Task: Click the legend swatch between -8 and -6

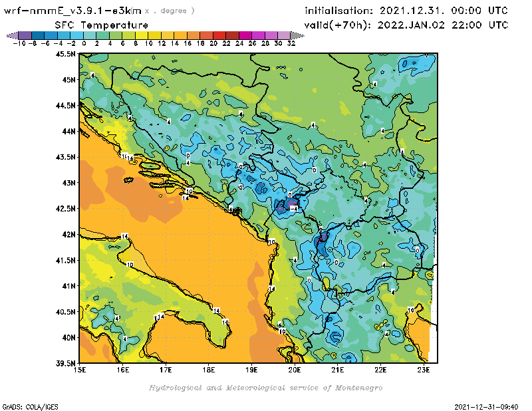Action: click(x=38, y=35)
